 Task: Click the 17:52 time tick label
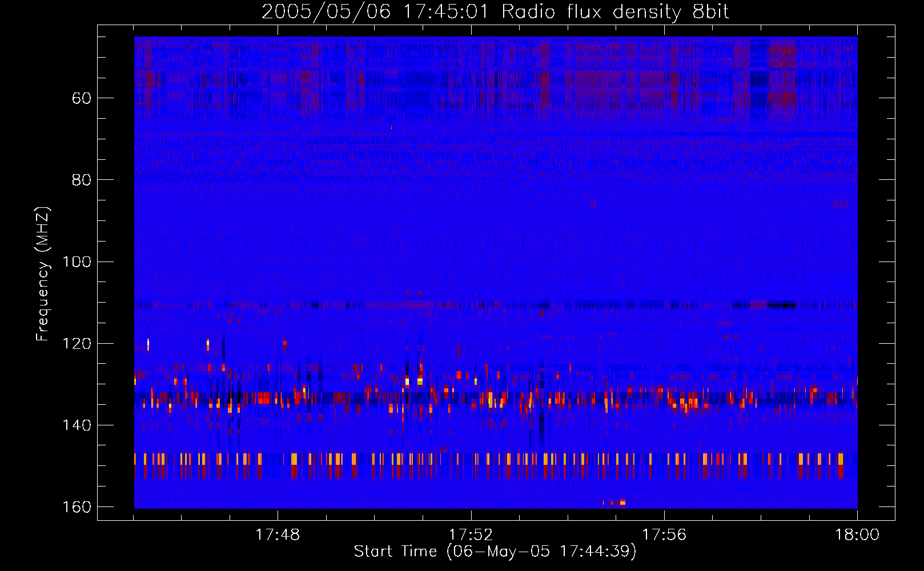point(471,535)
